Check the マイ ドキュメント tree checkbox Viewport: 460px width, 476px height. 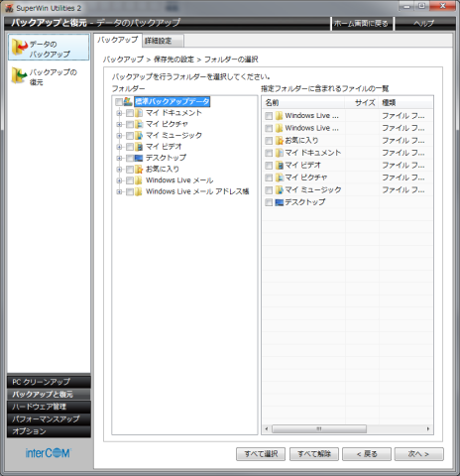130,113
